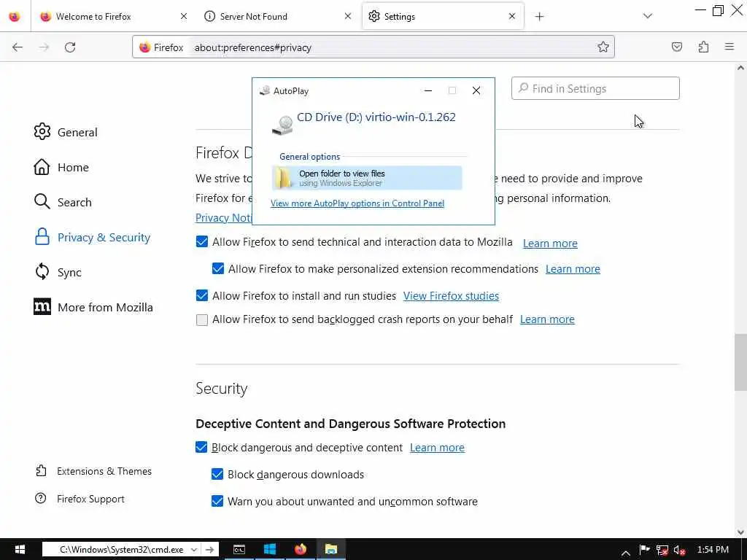Open Learn more for technical data option
747x560 pixels.
pos(550,244)
